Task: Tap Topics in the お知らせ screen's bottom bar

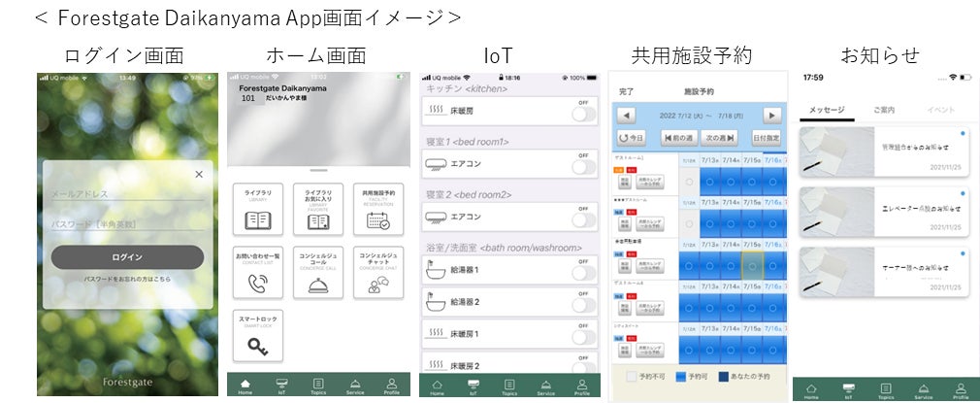Action: point(885,391)
